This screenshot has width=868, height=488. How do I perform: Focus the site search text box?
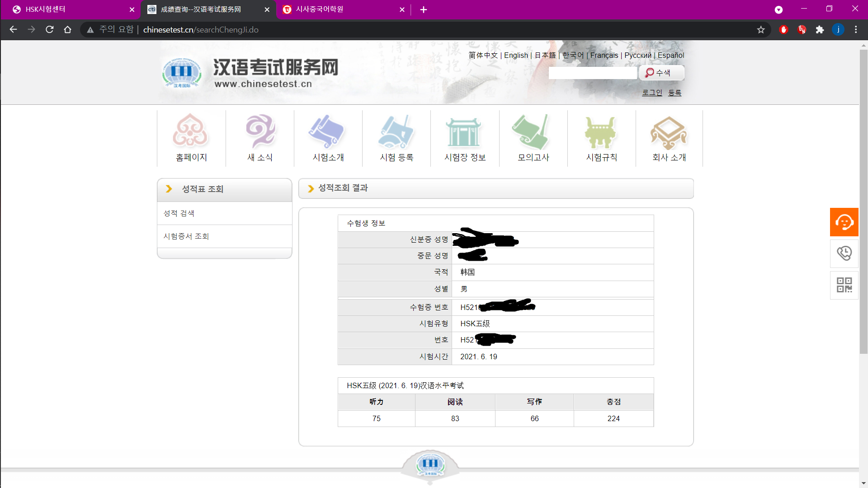pos(593,73)
